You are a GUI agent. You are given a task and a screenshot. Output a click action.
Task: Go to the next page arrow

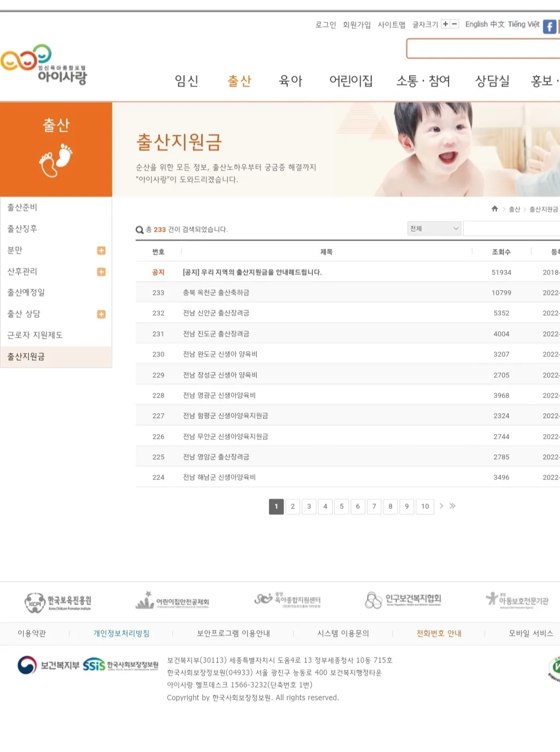click(441, 506)
